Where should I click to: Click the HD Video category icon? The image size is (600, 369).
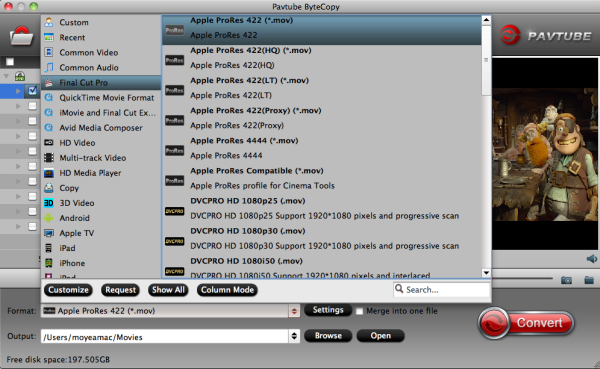coord(49,143)
